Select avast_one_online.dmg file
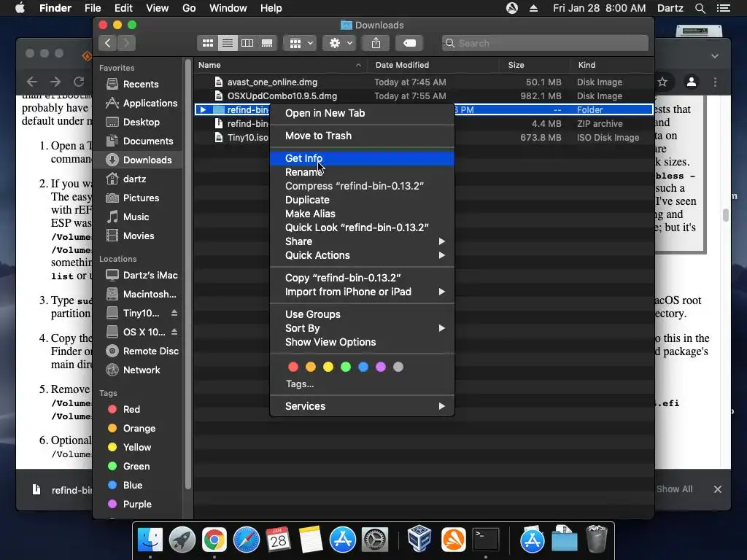Viewport: 747px width, 560px height. coord(424,82)
